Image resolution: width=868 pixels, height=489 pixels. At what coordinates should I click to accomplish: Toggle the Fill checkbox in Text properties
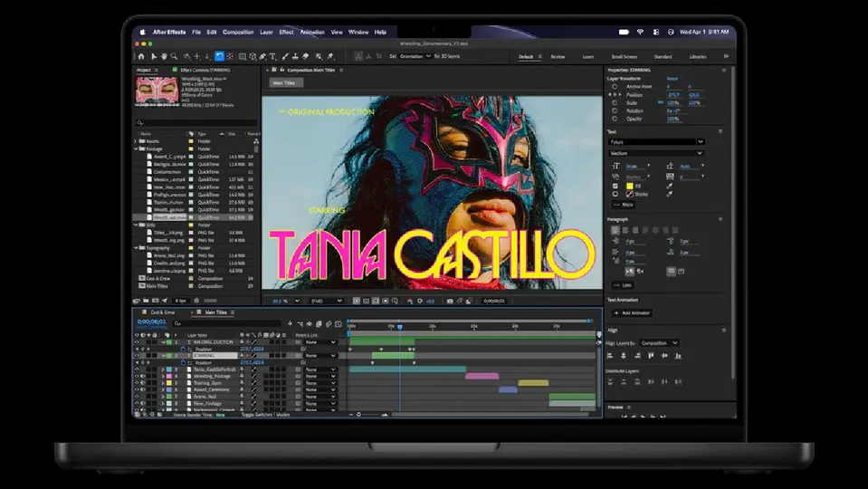pos(615,186)
